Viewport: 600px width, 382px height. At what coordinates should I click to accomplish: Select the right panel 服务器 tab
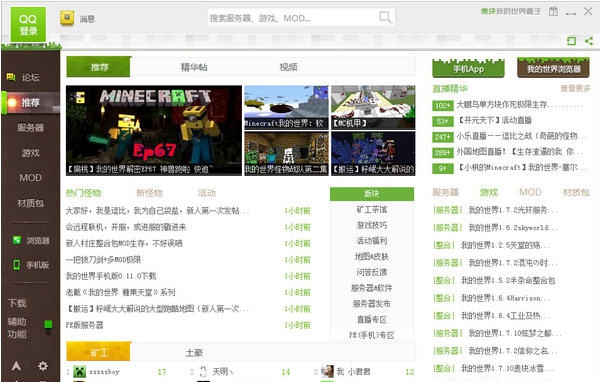point(445,192)
